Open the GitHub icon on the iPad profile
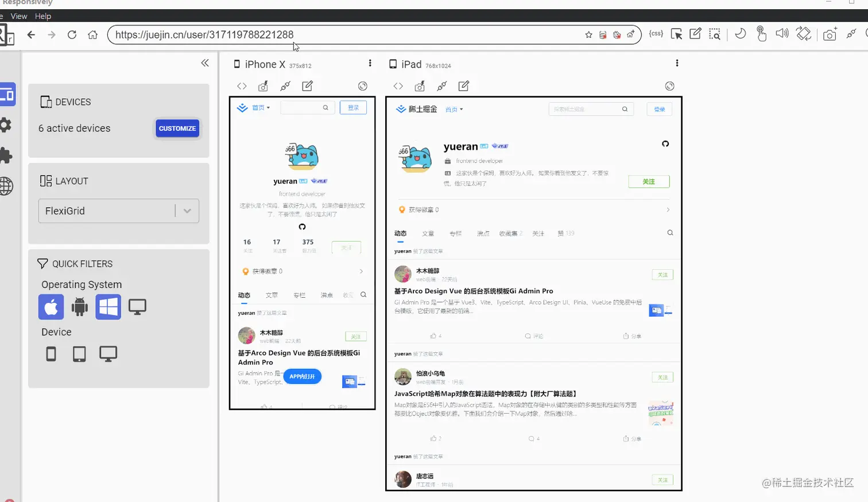 point(665,143)
